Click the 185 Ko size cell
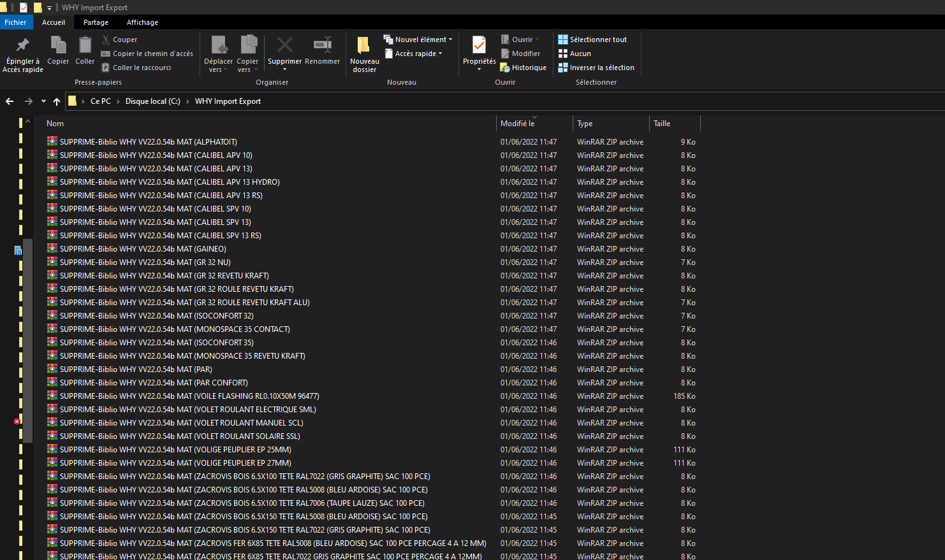This screenshot has height=560, width=945. pyautogui.click(x=684, y=396)
